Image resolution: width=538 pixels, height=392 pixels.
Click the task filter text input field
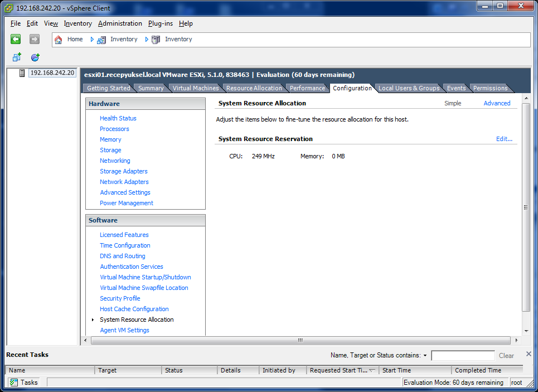point(463,356)
